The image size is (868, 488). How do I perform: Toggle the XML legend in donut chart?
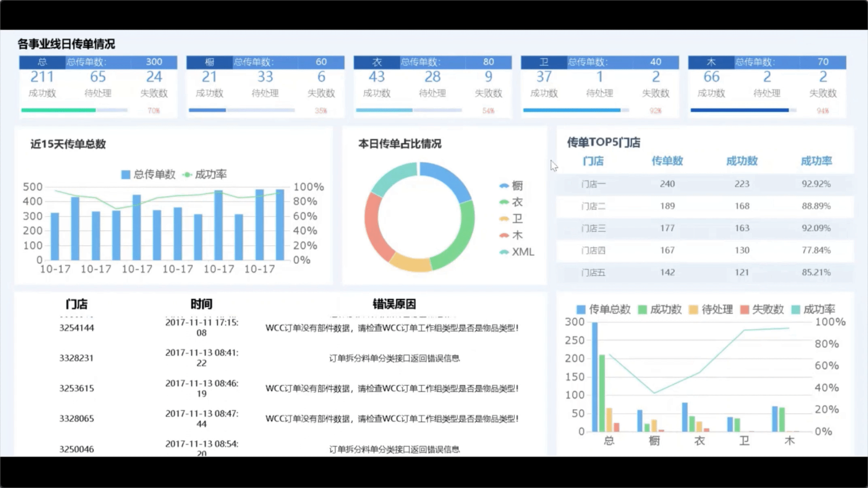517,252
